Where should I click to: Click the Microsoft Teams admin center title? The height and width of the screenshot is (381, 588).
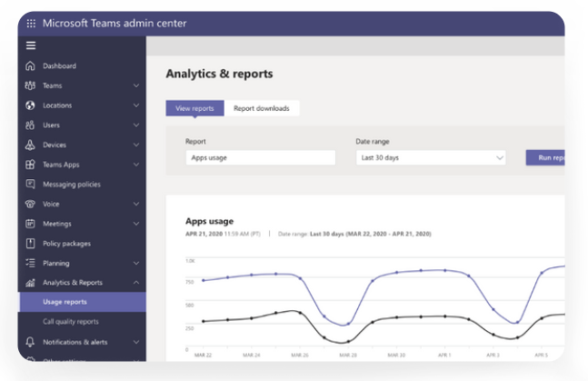tap(115, 24)
